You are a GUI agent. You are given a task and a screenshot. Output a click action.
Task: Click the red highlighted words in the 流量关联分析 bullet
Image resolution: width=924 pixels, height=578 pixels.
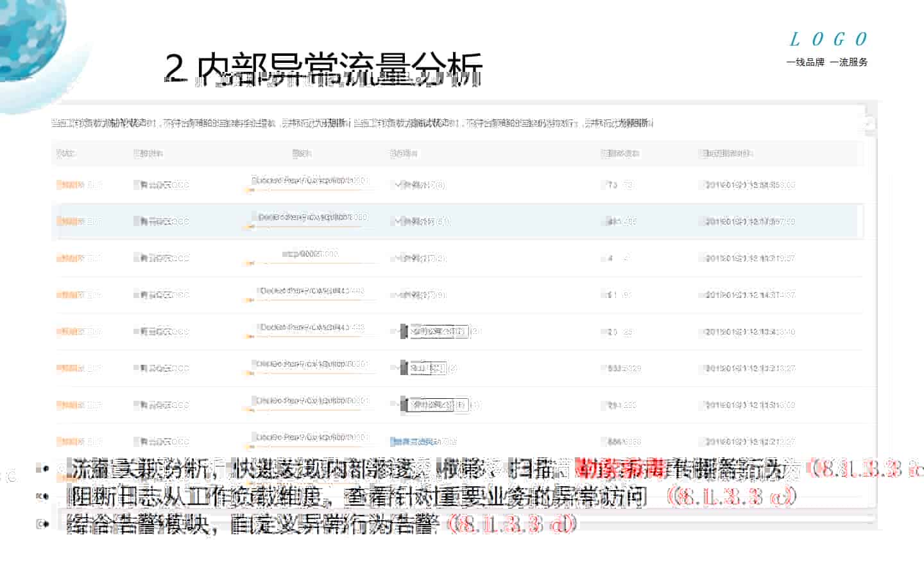click(619, 469)
